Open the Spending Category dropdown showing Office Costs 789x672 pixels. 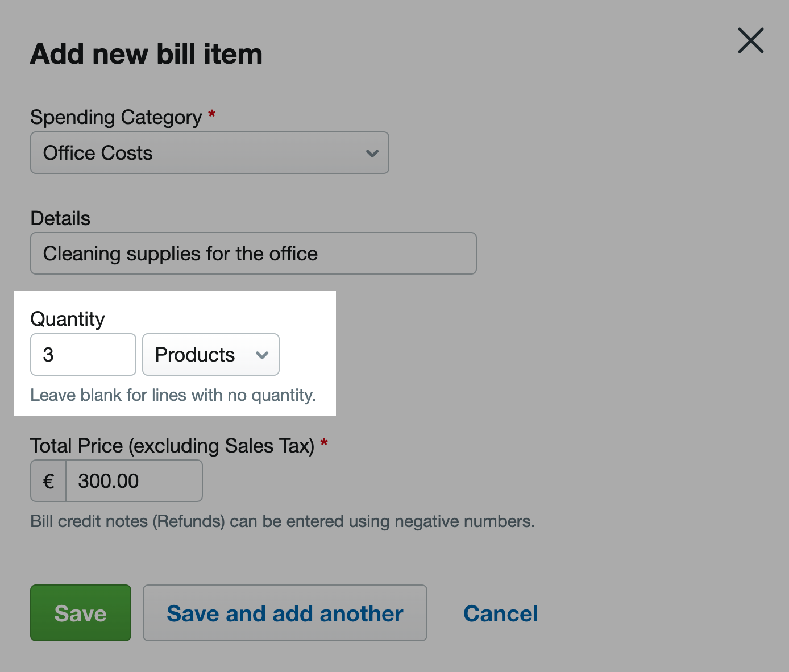tap(210, 153)
